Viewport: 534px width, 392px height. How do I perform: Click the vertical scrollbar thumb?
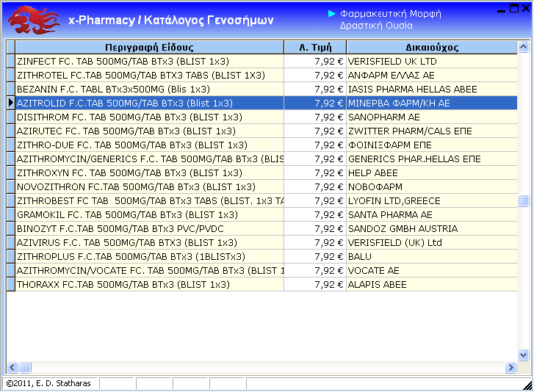pyautogui.click(x=524, y=200)
